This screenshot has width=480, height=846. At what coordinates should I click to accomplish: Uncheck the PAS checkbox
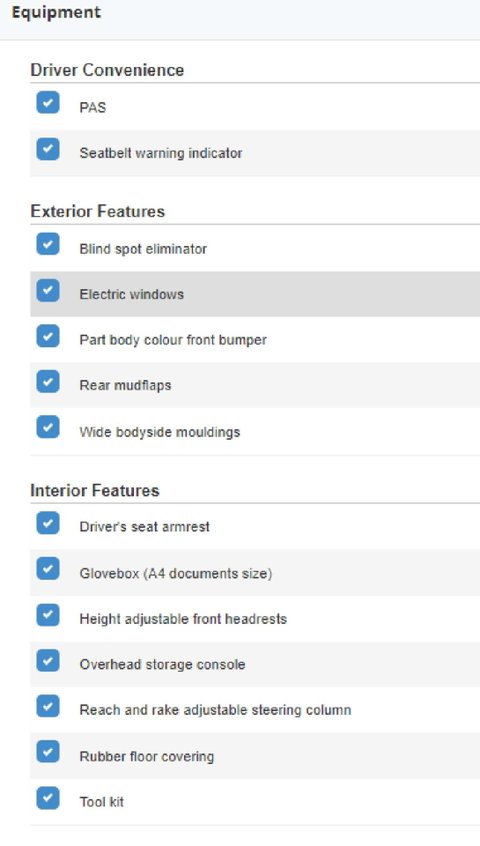(x=48, y=102)
